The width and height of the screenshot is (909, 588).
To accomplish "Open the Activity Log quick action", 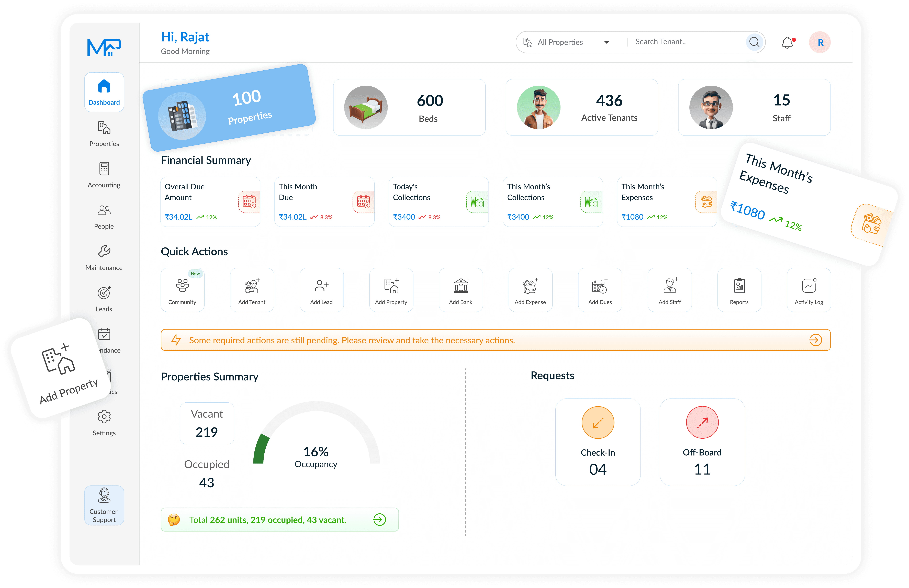I will pos(809,290).
